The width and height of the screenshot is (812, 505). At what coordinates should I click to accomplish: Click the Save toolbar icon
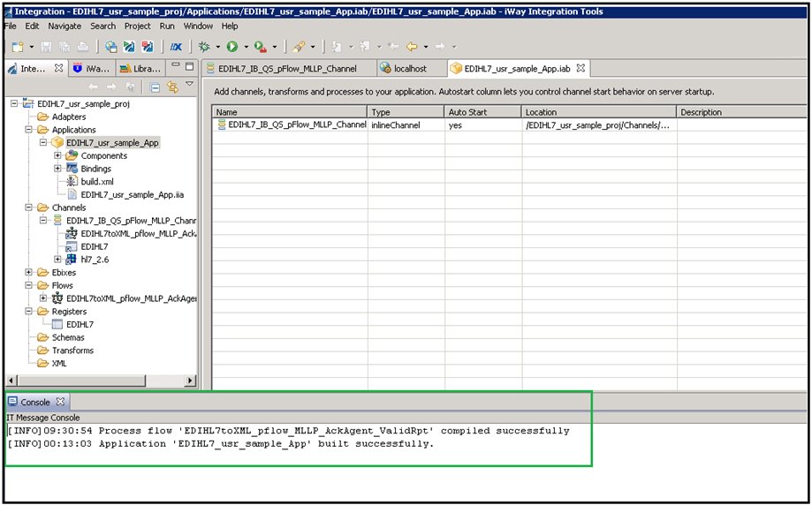[x=47, y=47]
